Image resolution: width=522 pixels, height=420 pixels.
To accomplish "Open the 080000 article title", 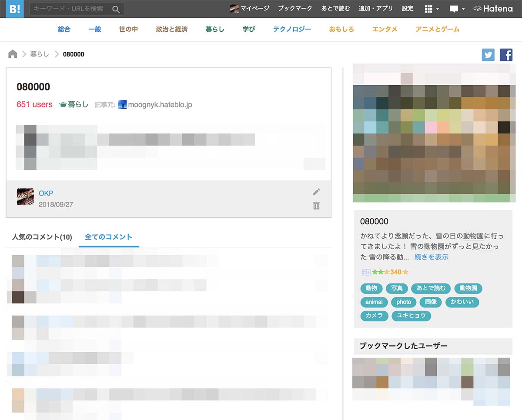I will tap(33, 87).
